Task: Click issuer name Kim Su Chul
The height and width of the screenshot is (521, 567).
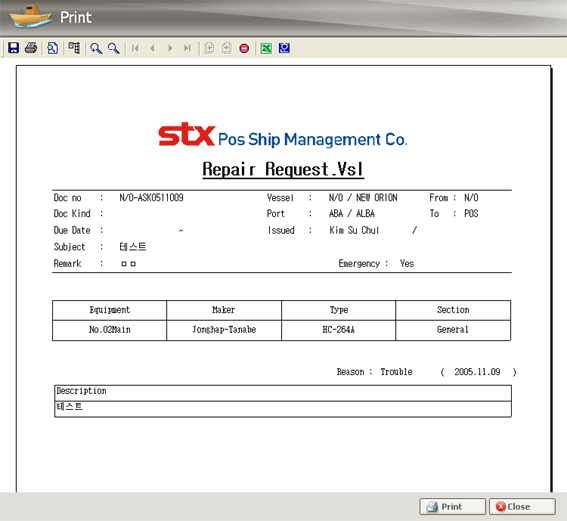Action: click(x=354, y=230)
